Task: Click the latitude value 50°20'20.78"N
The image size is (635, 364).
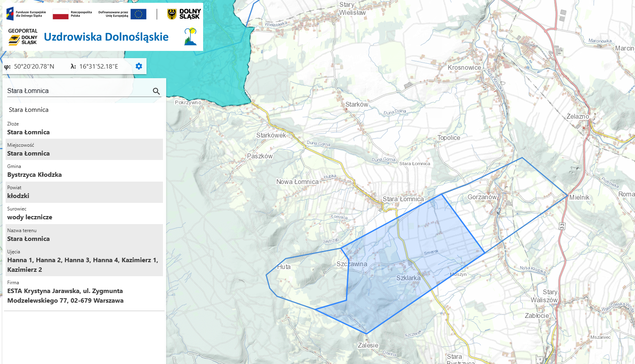Action: (x=34, y=67)
